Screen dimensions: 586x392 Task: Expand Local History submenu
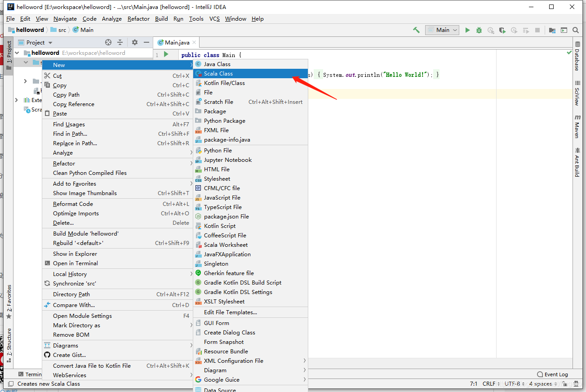click(117, 274)
